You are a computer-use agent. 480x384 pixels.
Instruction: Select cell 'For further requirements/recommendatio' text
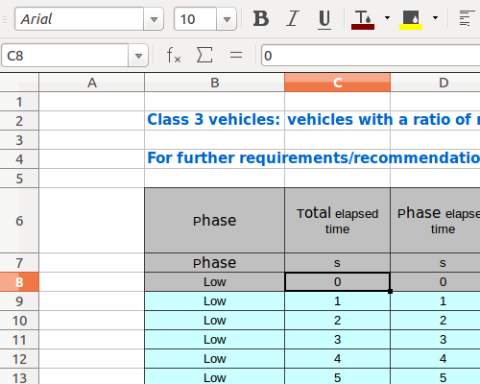[215, 159]
